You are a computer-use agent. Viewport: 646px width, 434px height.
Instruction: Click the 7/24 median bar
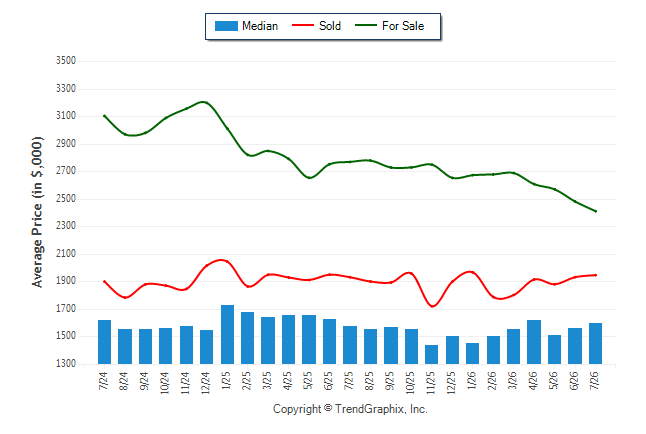tap(104, 342)
